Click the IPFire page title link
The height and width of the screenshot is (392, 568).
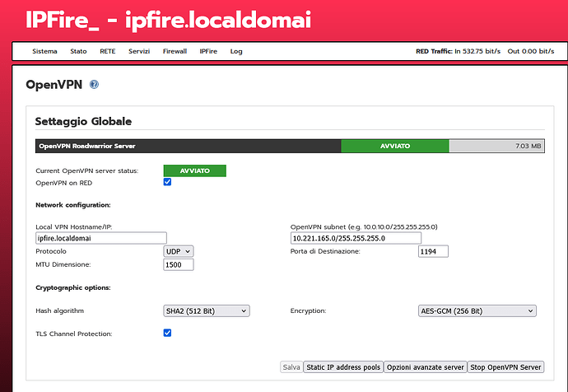[x=168, y=20]
